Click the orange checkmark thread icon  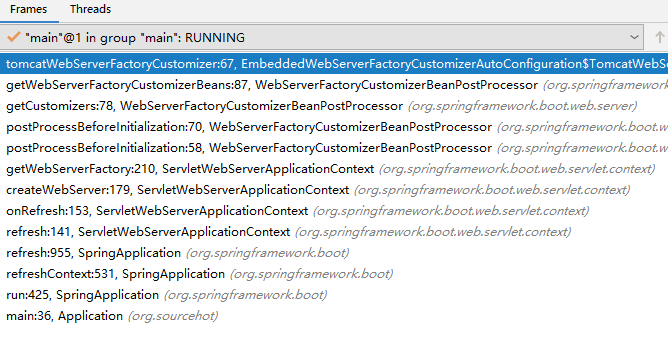click(x=14, y=37)
